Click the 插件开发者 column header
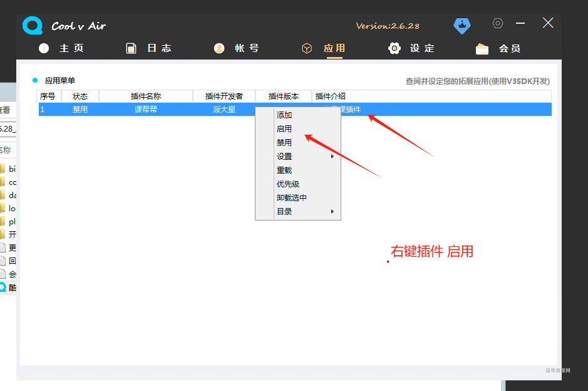This screenshot has height=391, width=588. pos(224,96)
